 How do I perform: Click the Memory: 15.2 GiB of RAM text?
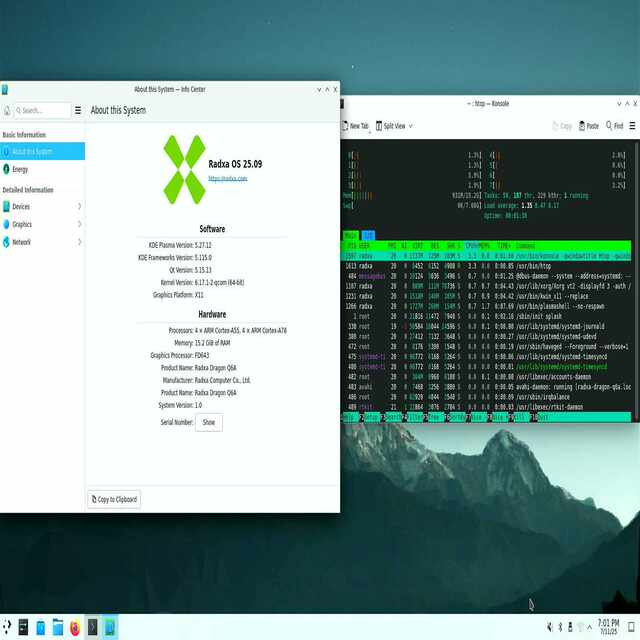coord(202,343)
